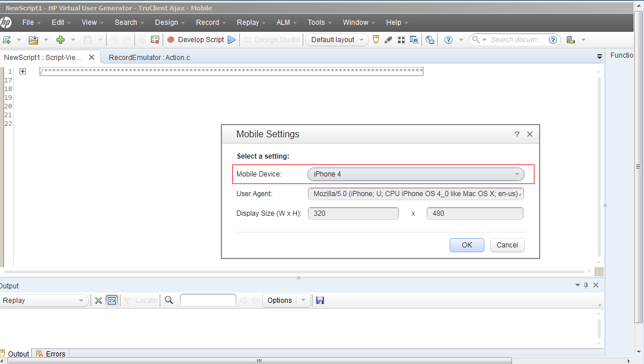The image size is (644, 364).
Task: Close the Output pane
Action: tap(596, 285)
